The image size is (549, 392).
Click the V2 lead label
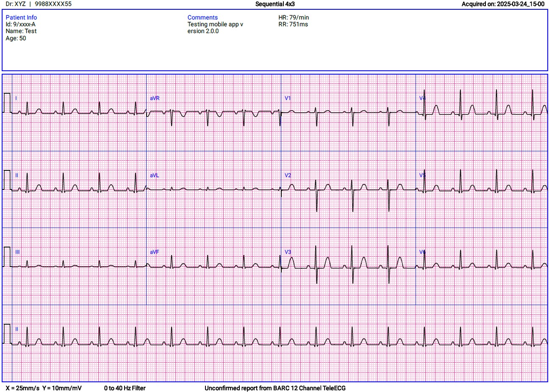pos(288,175)
